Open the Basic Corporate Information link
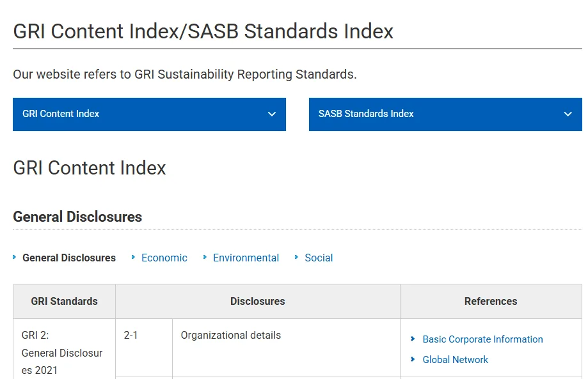Image resolution: width=588 pixels, height=379 pixels. (482, 339)
